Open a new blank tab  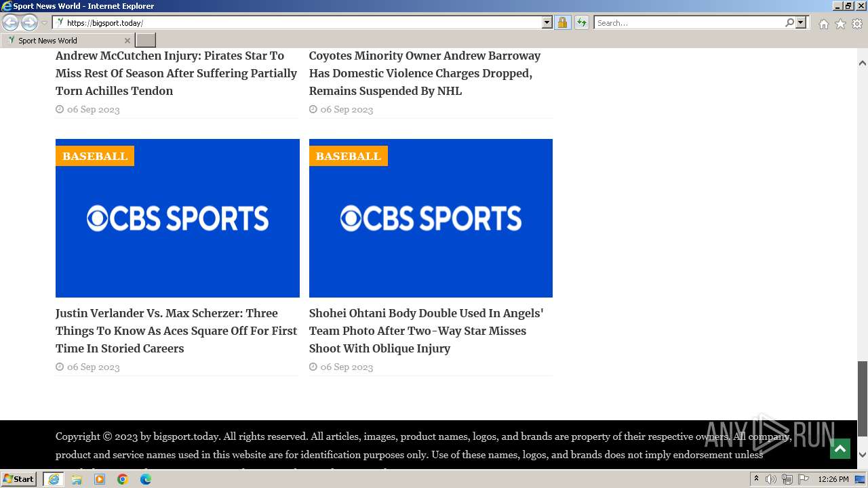click(x=146, y=40)
